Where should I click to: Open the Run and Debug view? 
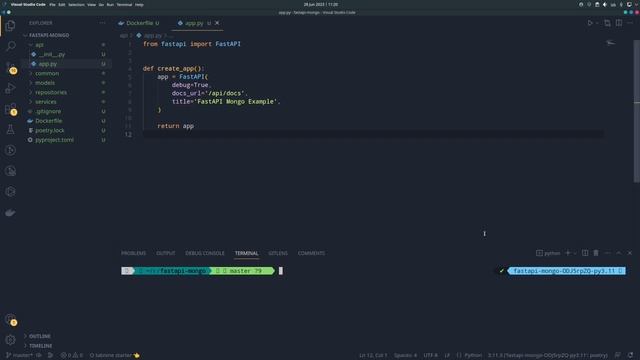click(11, 88)
